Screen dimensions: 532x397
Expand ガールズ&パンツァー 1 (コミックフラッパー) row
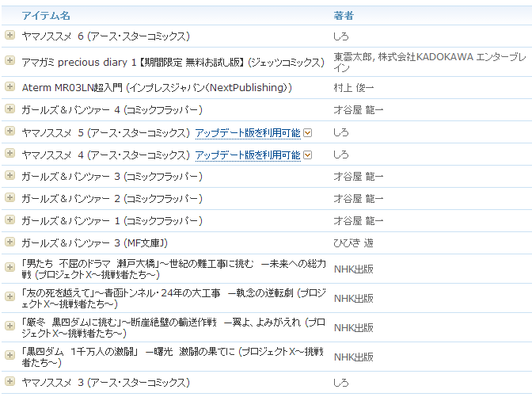click(x=9, y=220)
